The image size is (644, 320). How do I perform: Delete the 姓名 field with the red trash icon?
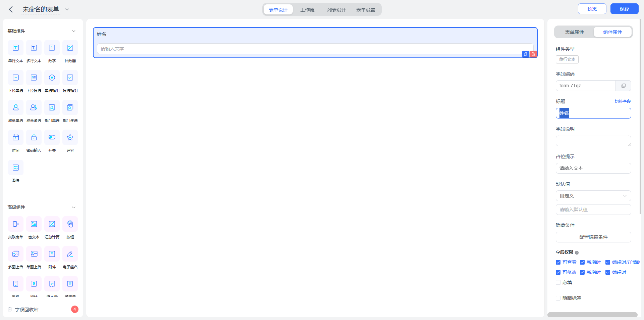pyautogui.click(x=533, y=54)
